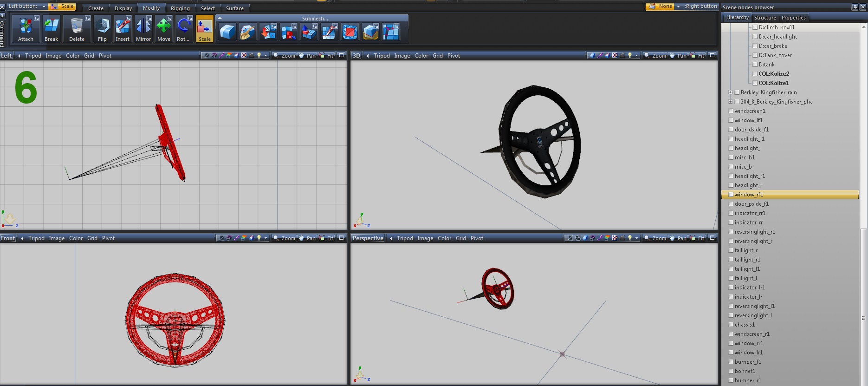Tick the checkbox next to windscreen1
Viewport: 868px width, 386px height.
click(x=731, y=111)
